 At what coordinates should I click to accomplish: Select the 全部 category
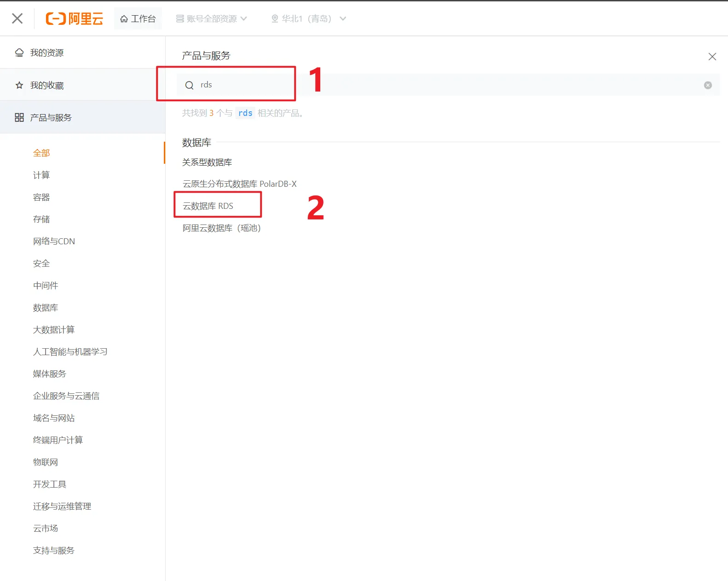(x=41, y=153)
